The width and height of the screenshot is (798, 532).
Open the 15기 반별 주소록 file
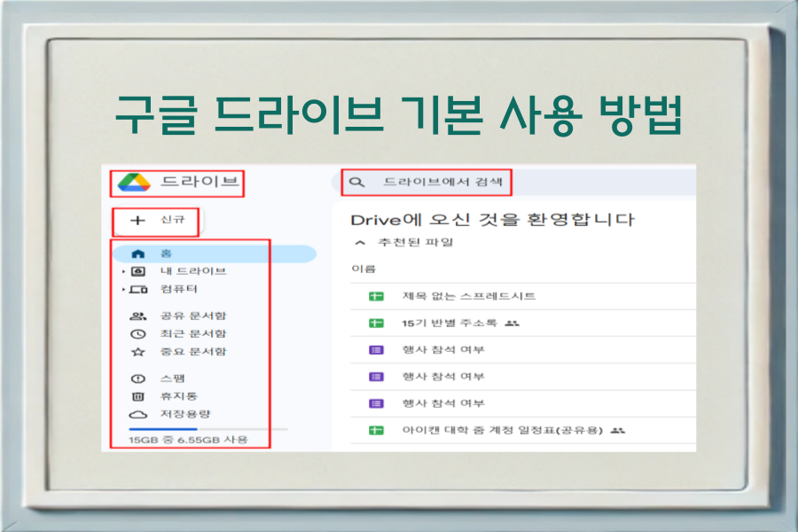click(x=450, y=324)
